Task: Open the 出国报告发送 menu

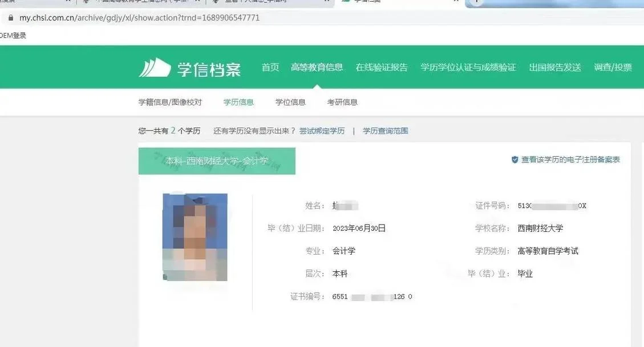Action: tap(555, 67)
